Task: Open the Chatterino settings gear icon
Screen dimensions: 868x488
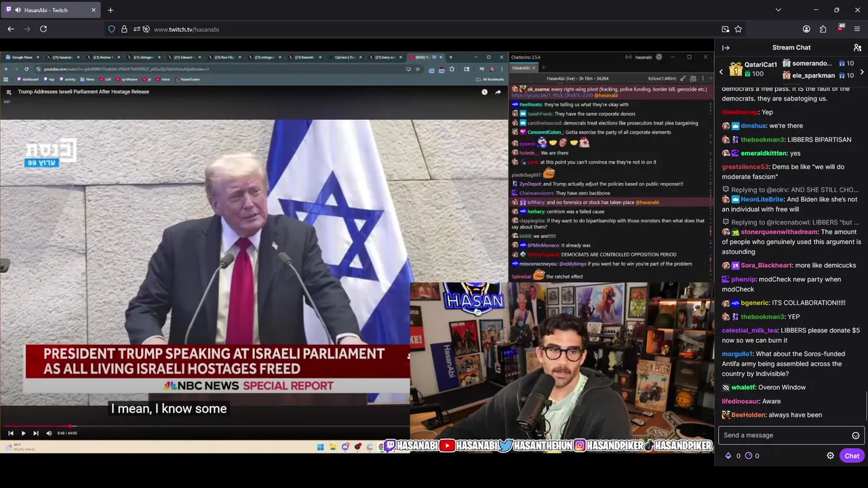Action: point(659,57)
